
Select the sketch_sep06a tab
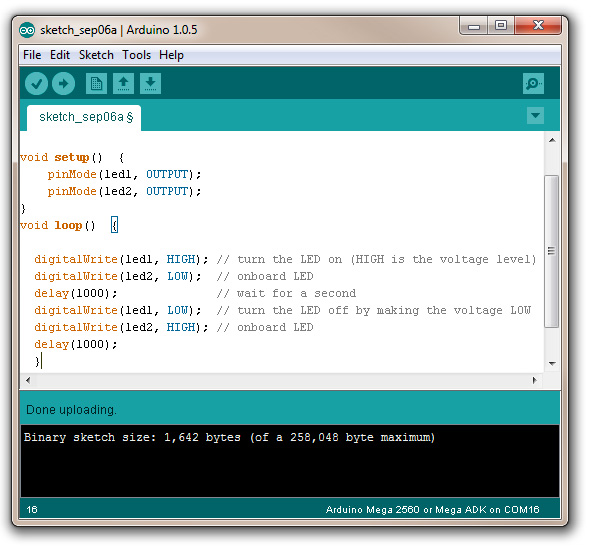pos(84,118)
